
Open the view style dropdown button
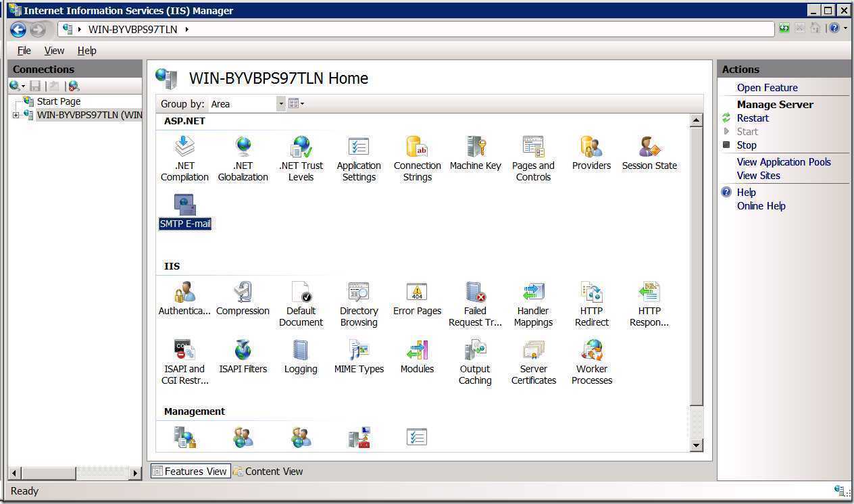[x=296, y=103]
